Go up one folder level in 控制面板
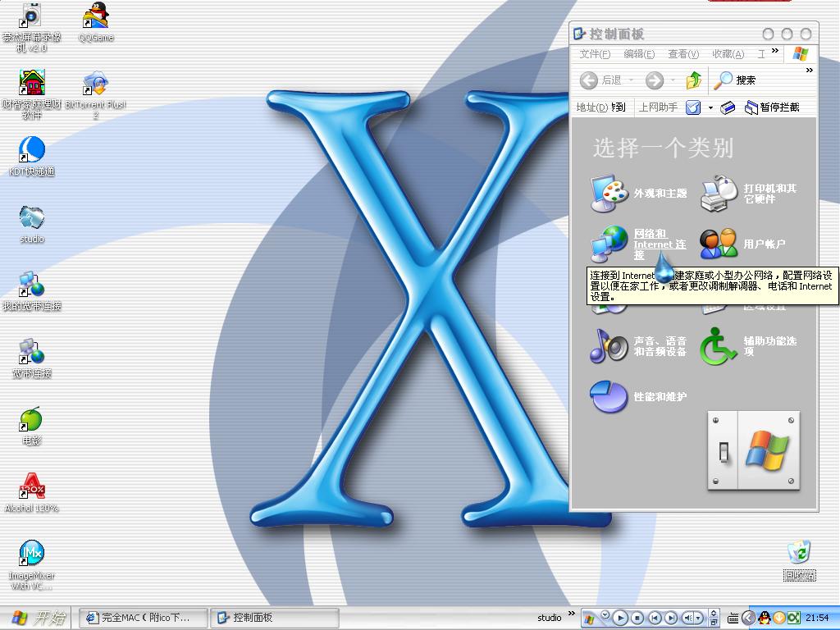This screenshot has height=630, width=840. coord(694,80)
